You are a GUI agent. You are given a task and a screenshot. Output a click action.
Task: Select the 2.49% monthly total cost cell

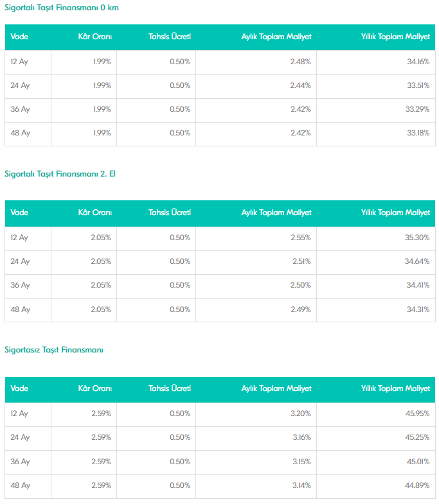(300, 309)
